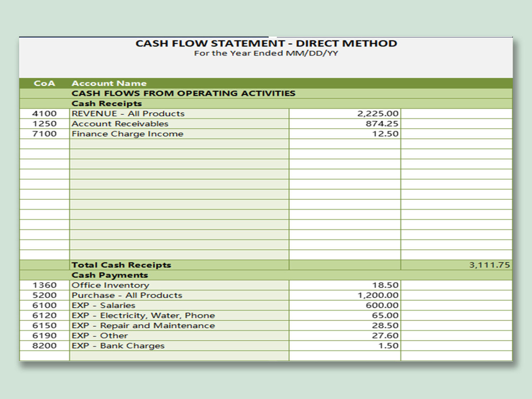Select 'Account Receivables' cell
532x399 pixels.
(179, 124)
